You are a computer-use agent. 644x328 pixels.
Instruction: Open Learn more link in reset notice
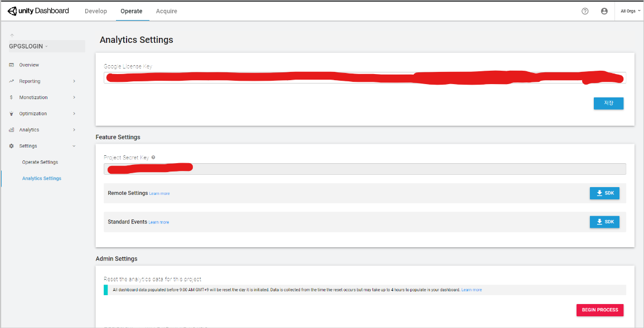click(x=472, y=290)
